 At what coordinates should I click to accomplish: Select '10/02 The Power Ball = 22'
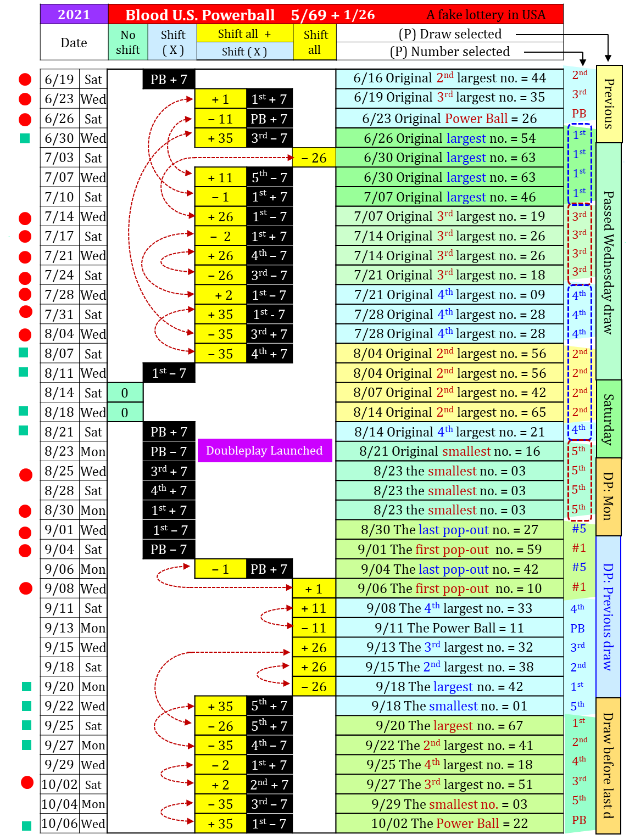coord(450,824)
